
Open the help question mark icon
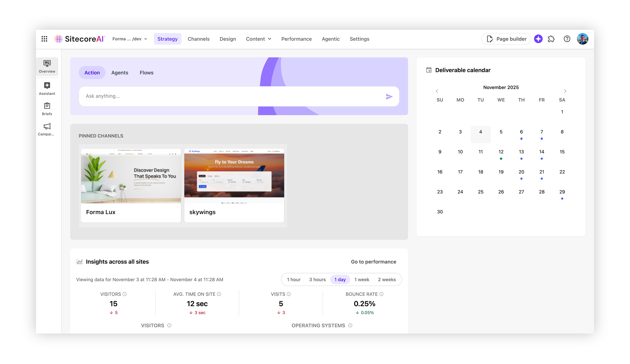[x=567, y=39]
